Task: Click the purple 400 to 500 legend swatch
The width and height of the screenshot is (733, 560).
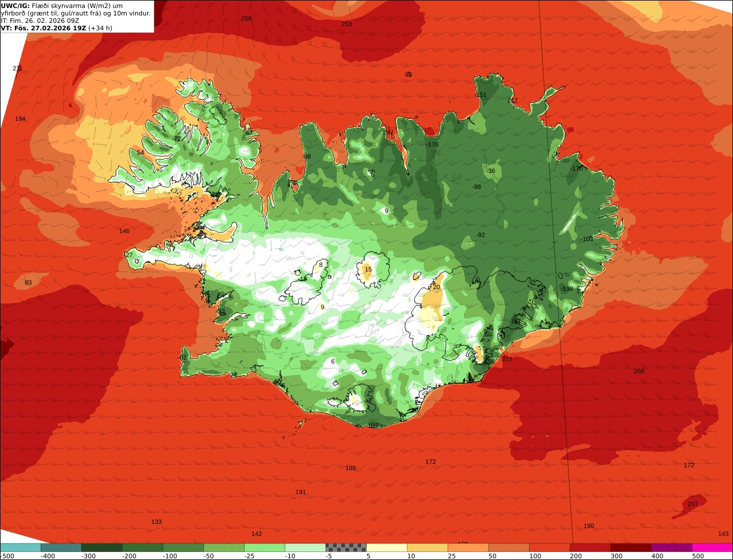Action: (x=671, y=547)
